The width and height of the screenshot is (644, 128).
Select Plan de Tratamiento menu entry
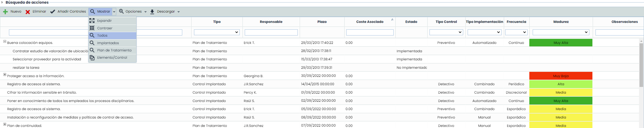pyautogui.click(x=114, y=50)
